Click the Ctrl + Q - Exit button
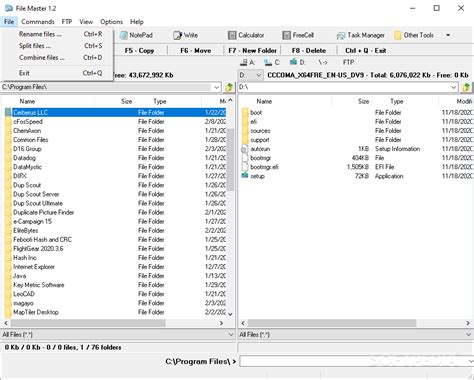The height and width of the screenshot is (380, 474). 366,51
